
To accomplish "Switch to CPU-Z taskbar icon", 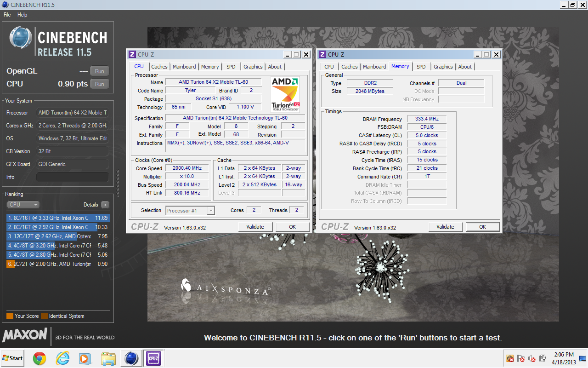I will pos(153,358).
